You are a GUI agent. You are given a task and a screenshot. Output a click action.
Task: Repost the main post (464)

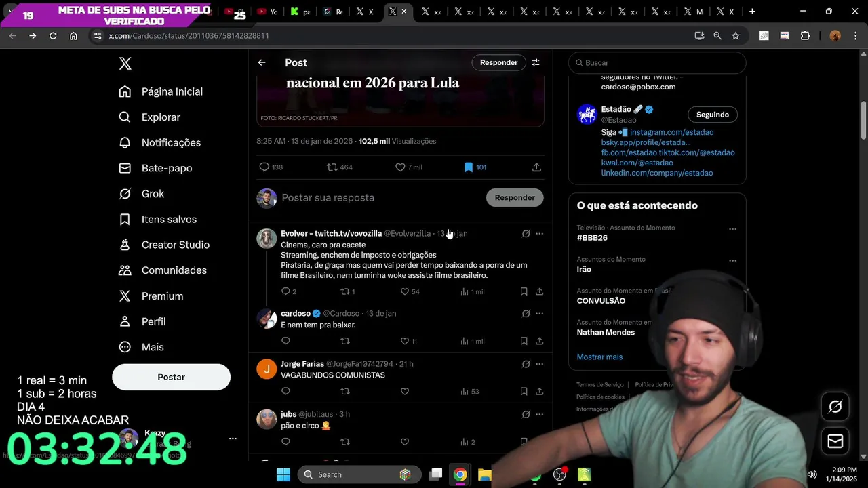[x=340, y=167]
